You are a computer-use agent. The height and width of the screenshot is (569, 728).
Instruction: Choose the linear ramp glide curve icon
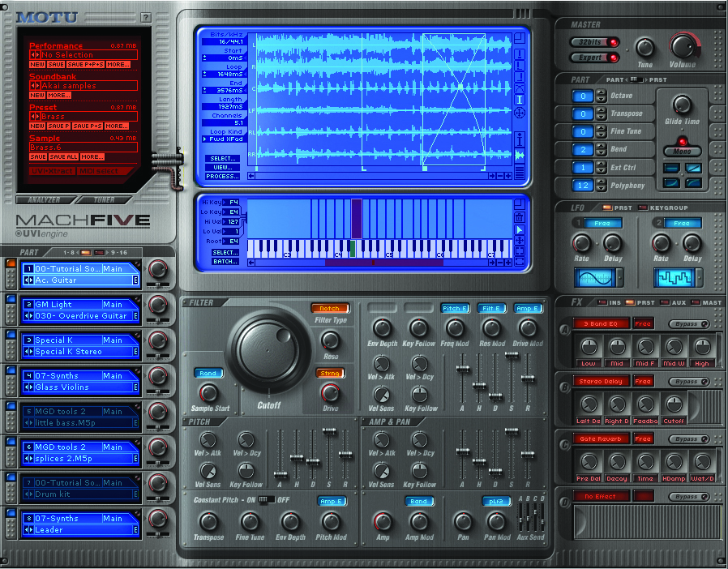pyautogui.click(x=693, y=167)
